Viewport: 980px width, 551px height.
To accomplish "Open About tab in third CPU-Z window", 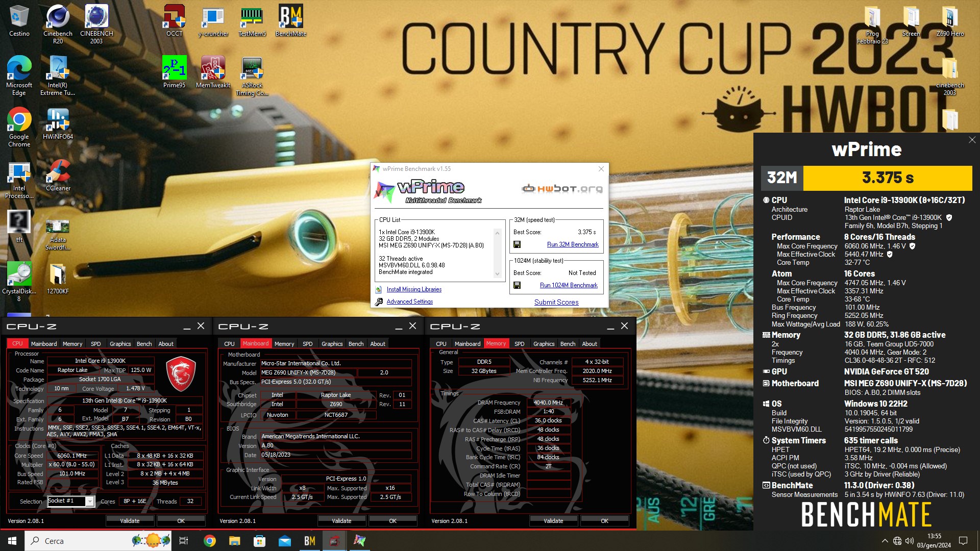I will [589, 344].
